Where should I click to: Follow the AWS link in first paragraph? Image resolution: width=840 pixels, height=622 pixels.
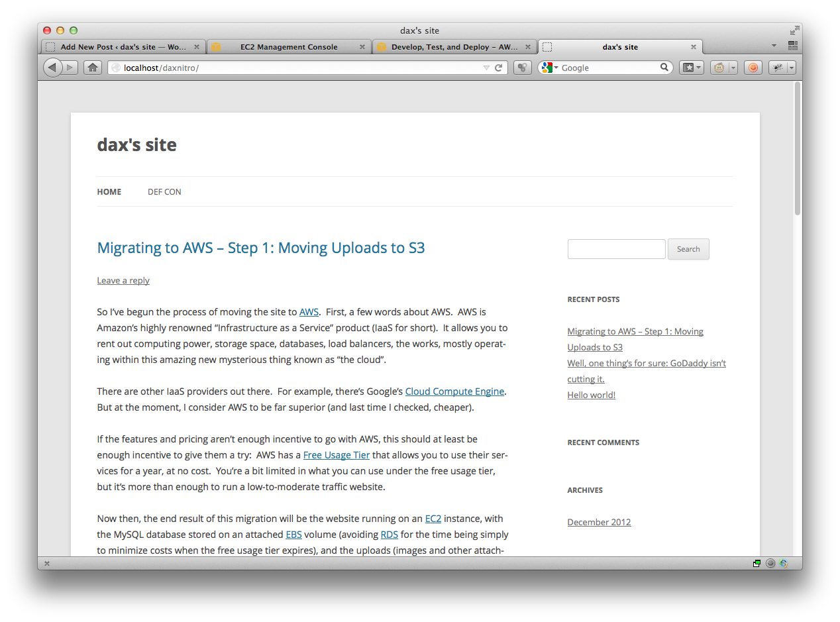point(309,312)
